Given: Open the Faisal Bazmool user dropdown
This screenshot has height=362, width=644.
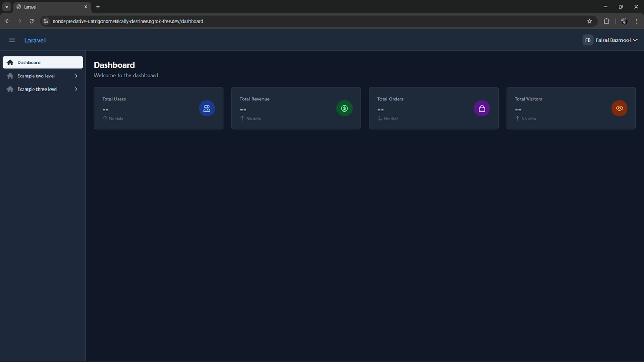Looking at the screenshot, I should pyautogui.click(x=610, y=40).
